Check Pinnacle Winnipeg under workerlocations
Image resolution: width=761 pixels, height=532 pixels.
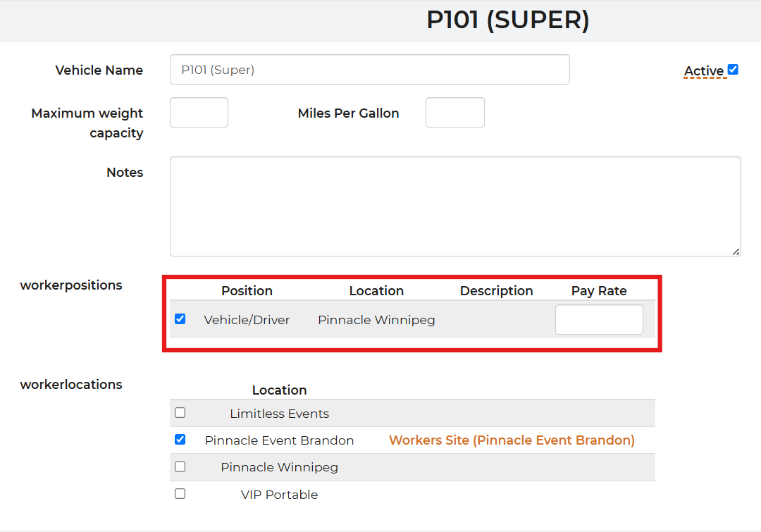(180, 466)
